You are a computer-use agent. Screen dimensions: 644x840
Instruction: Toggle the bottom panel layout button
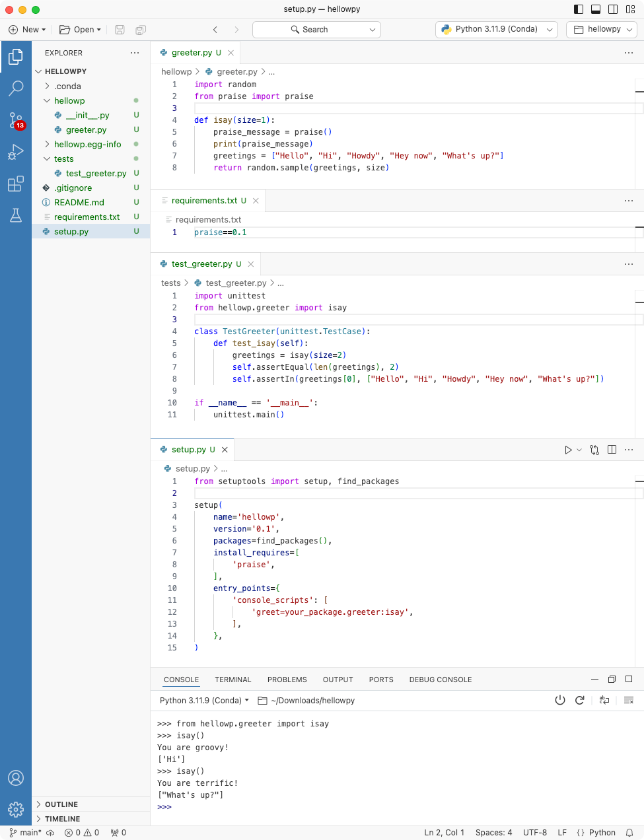click(x=596, y=9)
